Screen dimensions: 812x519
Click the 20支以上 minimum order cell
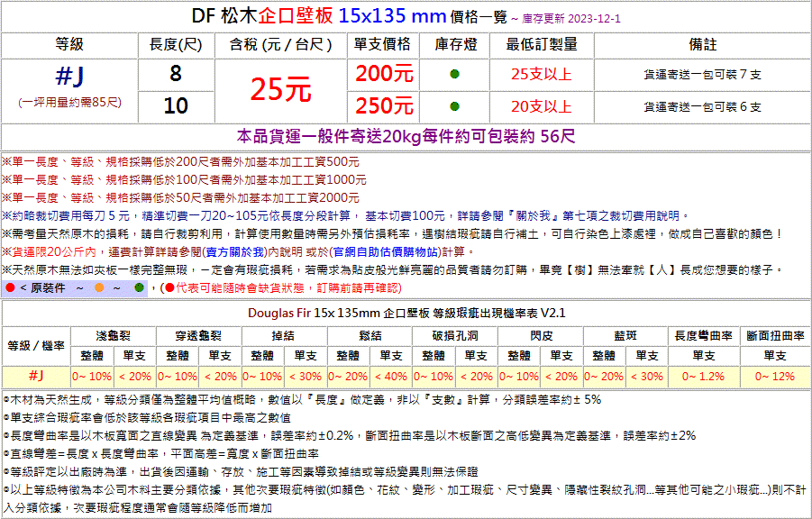(x=541, y=105)
